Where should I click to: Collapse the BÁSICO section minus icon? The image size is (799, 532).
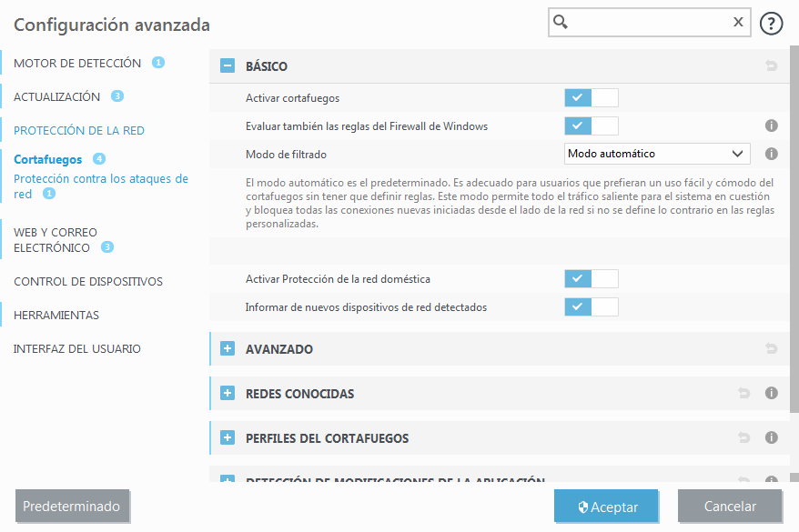point(228,65)
